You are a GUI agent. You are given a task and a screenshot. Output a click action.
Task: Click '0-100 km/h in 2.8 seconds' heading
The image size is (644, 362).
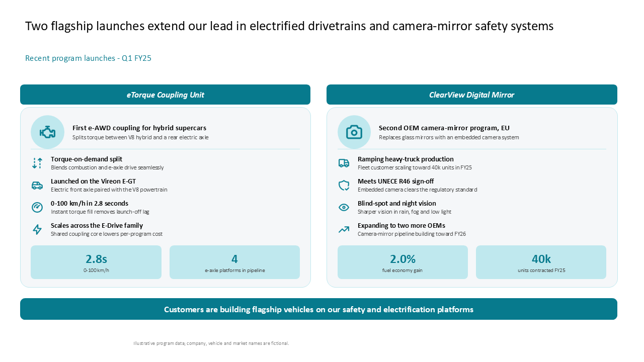point(90,203)
